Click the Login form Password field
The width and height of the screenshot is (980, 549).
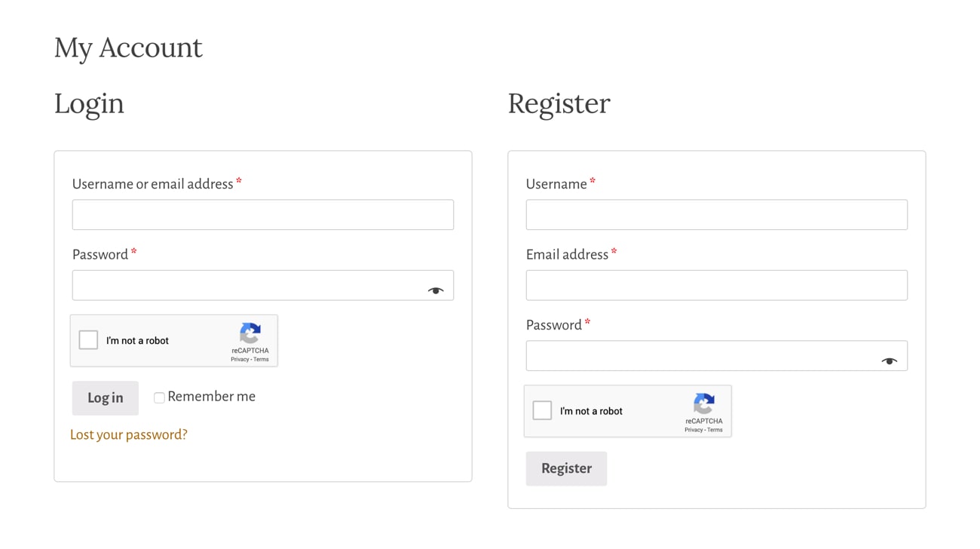coord(249,286)
